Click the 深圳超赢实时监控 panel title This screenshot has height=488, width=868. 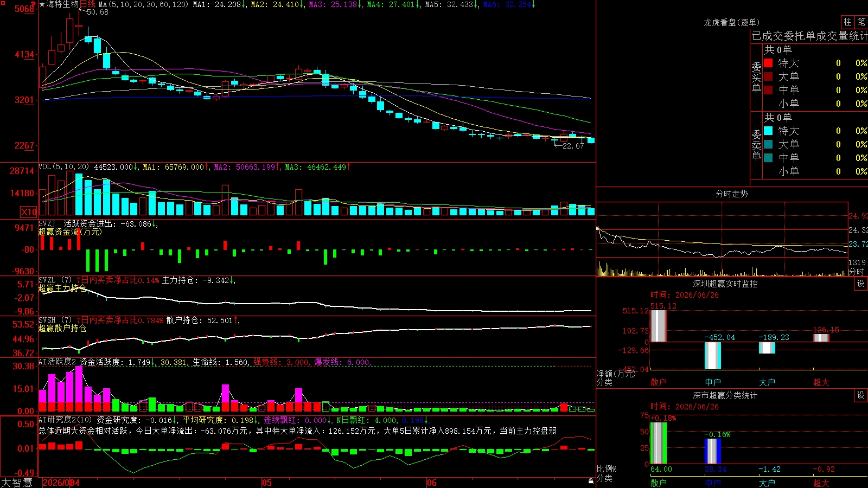point(725,284)
